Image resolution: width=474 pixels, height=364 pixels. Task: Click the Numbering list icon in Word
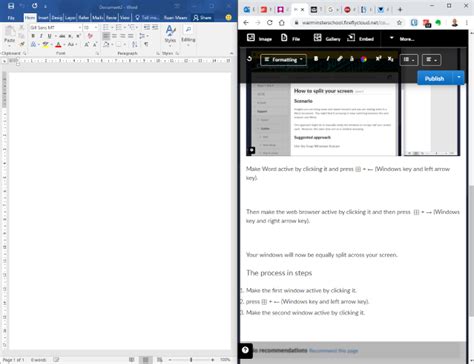coord(119,27)
